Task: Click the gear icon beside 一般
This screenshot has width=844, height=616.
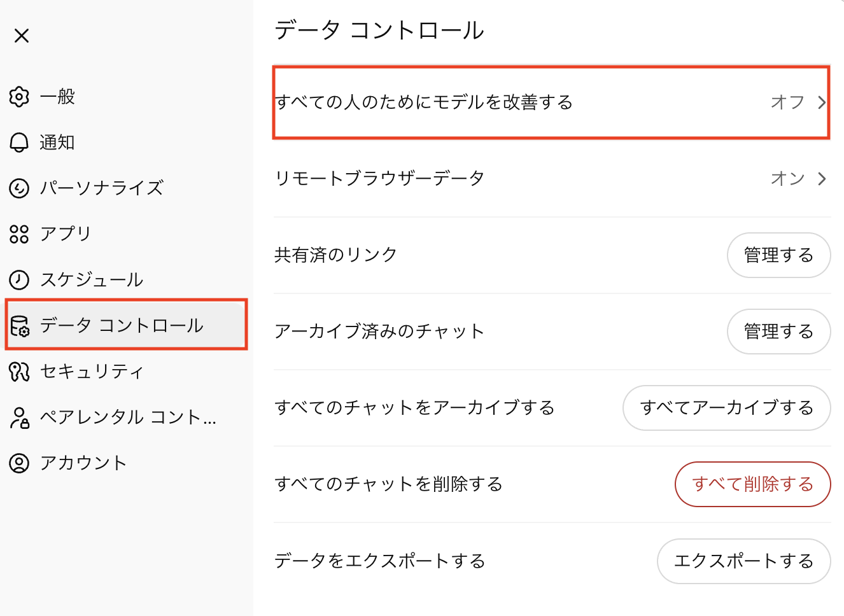Action: (x=19, y=97)
